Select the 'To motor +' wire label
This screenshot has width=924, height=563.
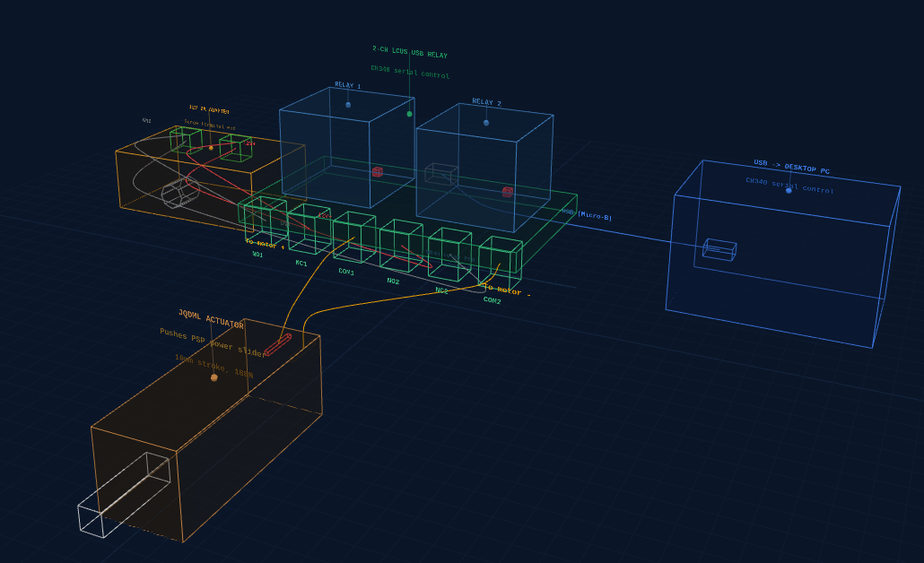click(x=265, y=243)
